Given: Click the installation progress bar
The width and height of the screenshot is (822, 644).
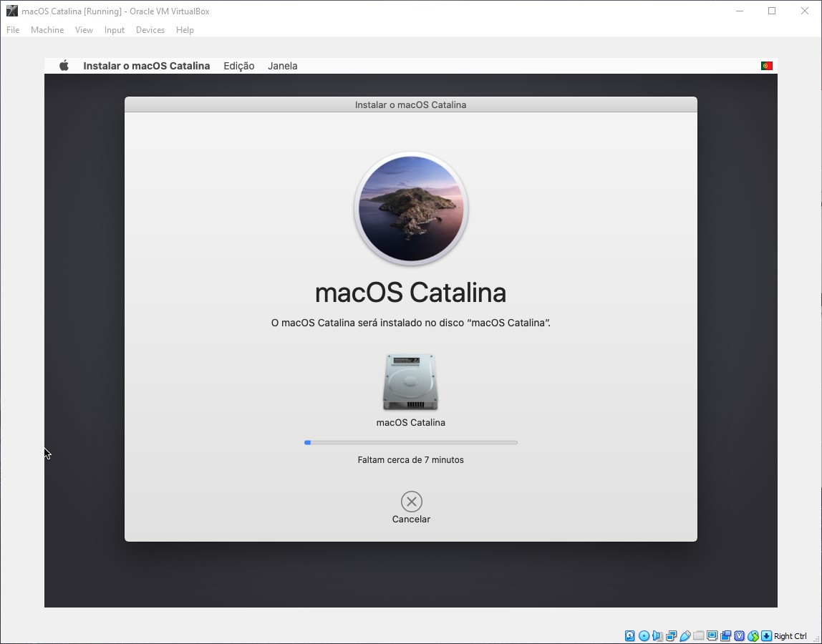Looking at the screenshot, I should click(411, 443).
